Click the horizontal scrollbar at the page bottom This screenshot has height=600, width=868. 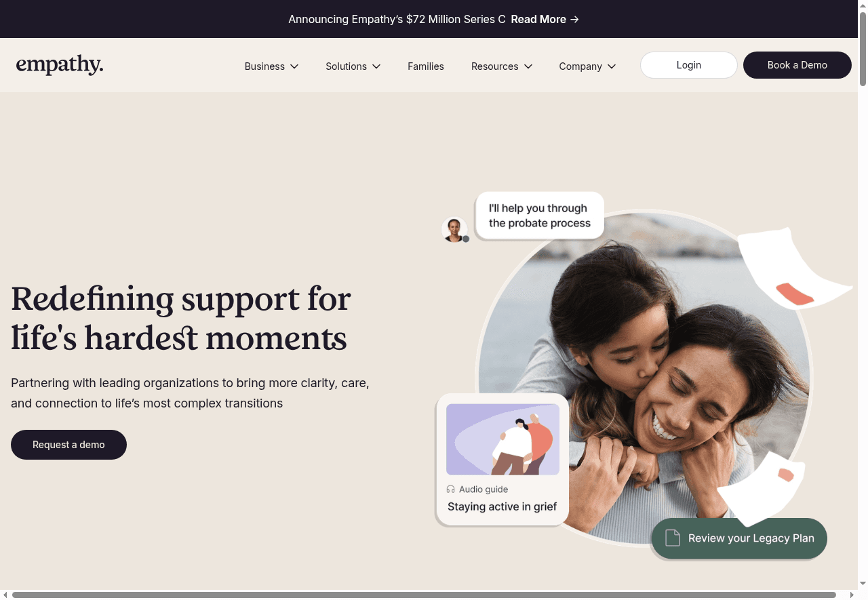(424, 595)
